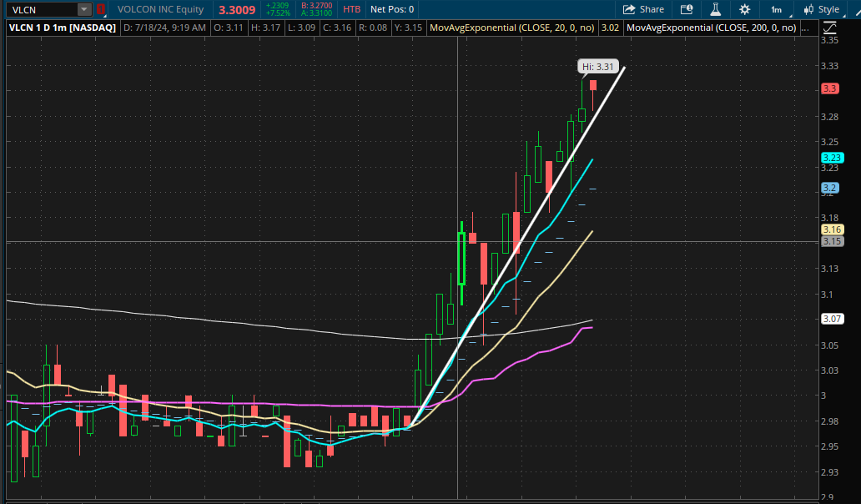This screenshot has width=861, height=504.
Task: Click the VOLCON INC Equity description
Action: tap(160, 9)
